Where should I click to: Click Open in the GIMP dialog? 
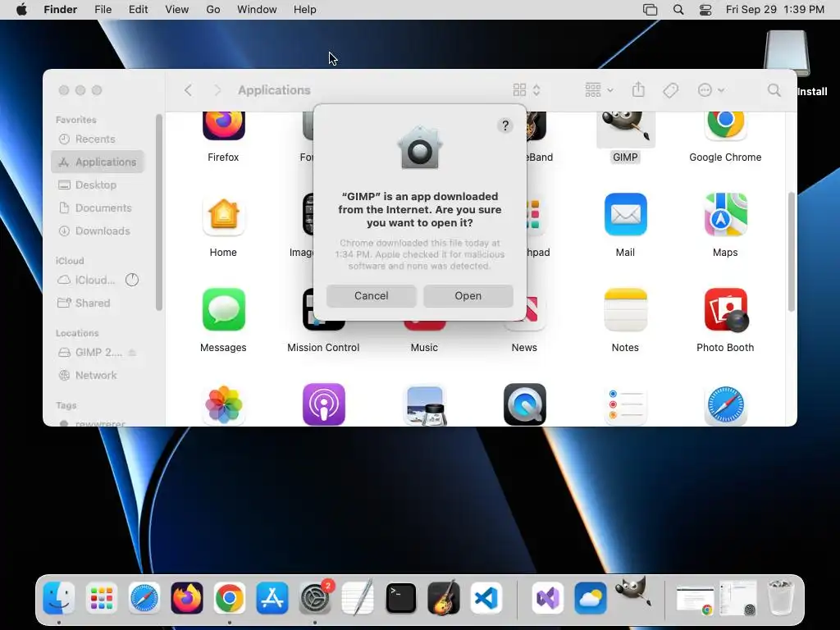468,295
